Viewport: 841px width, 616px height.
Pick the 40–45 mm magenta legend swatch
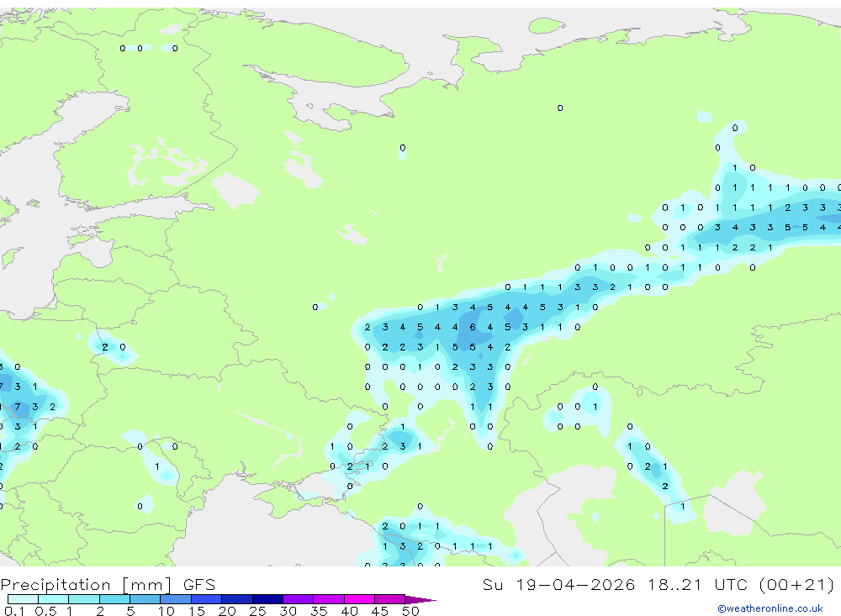click(x=359, y=599)
